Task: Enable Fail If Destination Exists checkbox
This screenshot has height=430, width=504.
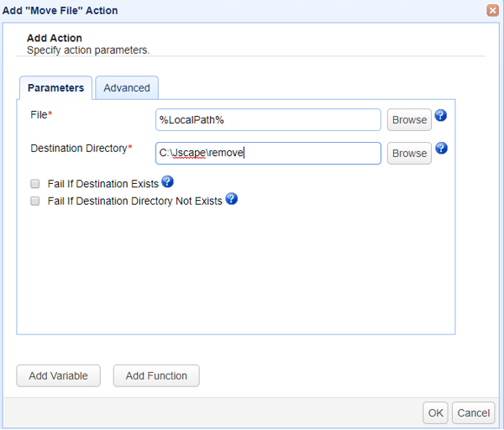Action: [35, 183]
